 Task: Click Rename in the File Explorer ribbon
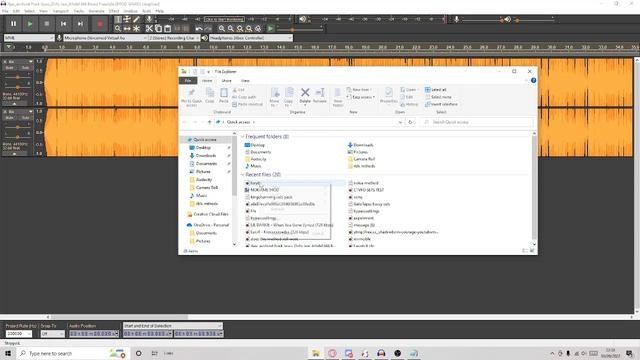pos(320,96)
